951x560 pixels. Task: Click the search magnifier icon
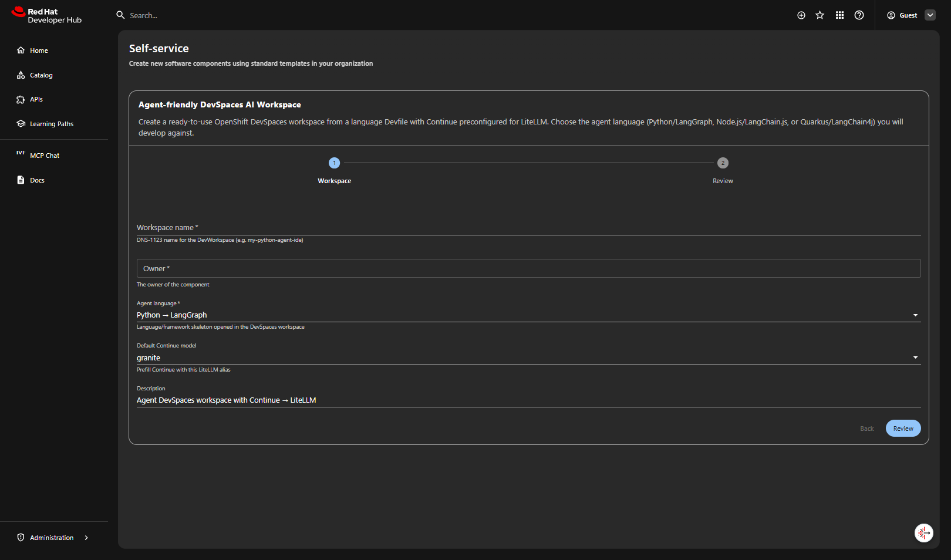120,15
